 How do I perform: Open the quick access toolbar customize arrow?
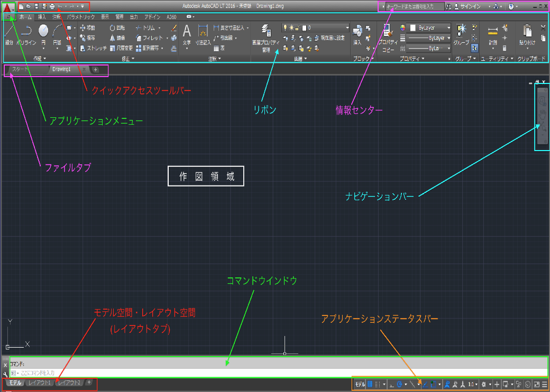[x=82, y=6]
